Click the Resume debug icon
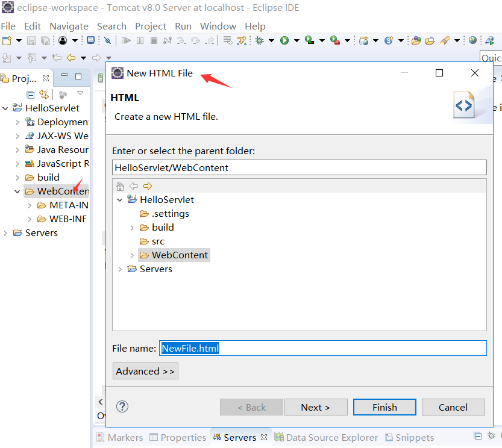The height and width of the screenshot is (448, 502). pyautogui.click(x=126, y=40)
